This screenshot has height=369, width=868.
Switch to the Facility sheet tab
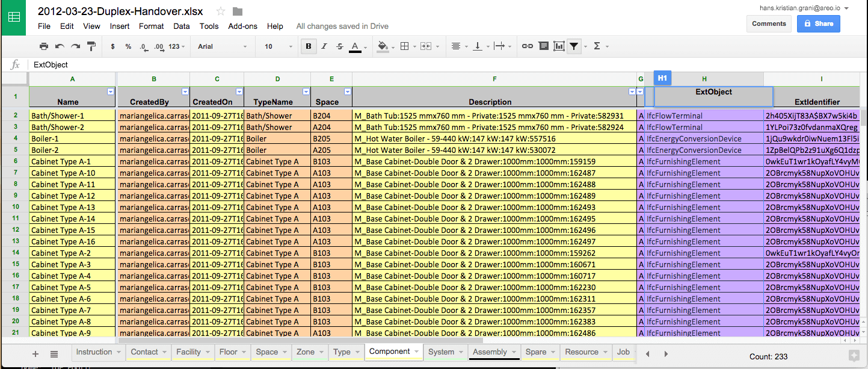tap(188, 352)
